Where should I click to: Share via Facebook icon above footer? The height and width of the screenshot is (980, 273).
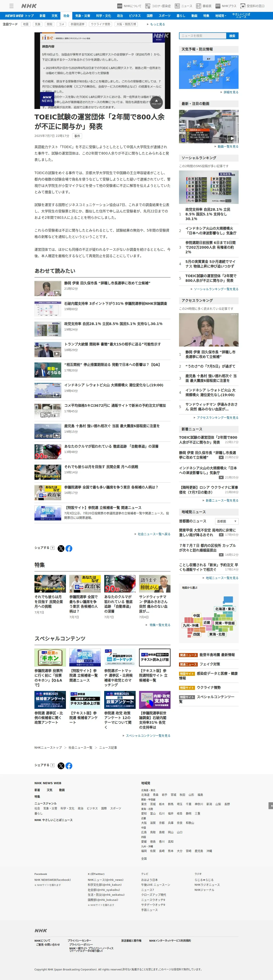click(x=69, y=765)
